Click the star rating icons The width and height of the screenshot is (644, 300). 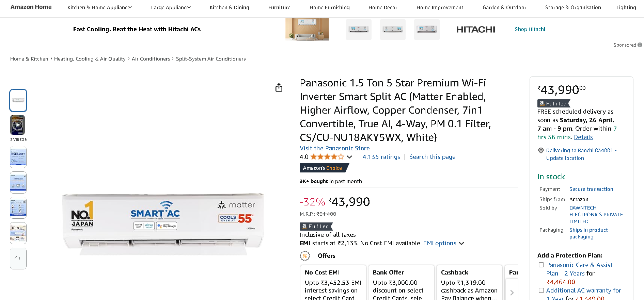tap(327, 157)
